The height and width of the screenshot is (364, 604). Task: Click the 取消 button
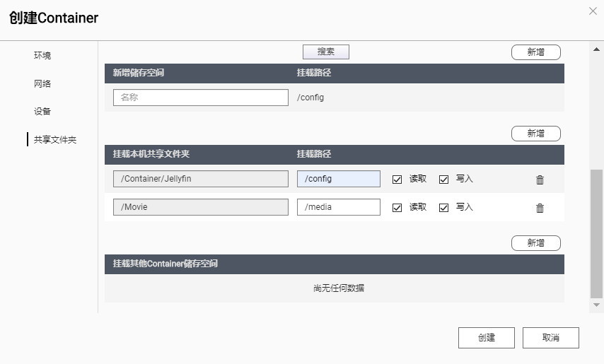tap(550, 337)
